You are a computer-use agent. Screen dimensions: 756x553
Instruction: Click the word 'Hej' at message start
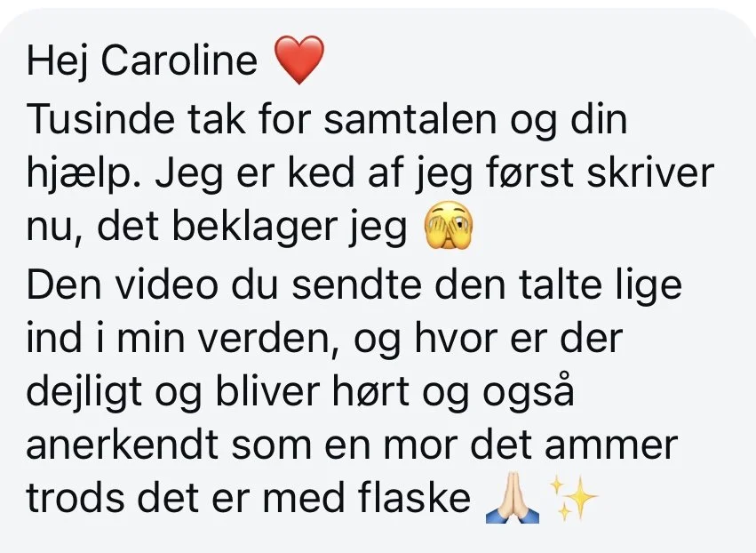pyautogui.click(x=60, y=63)
